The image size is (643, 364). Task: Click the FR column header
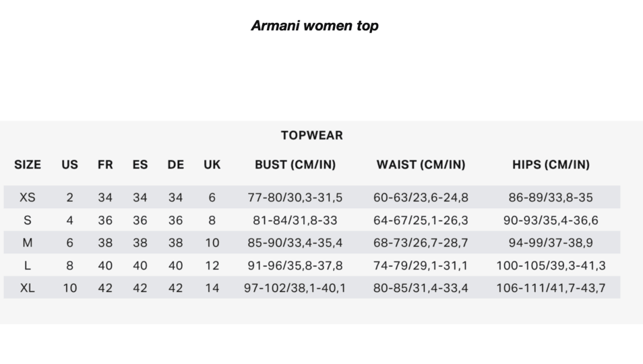(x=105, y=164)
